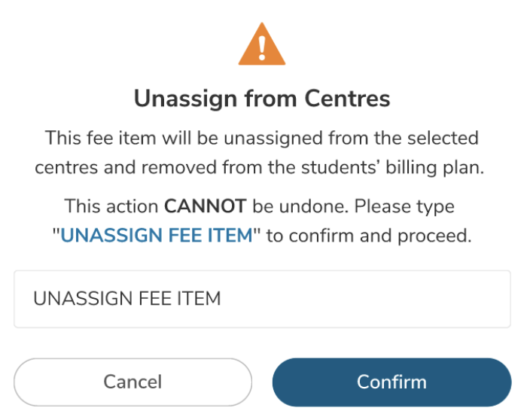
Task: Click the line starting "centres and removed from"
Action: pyautogui.click(x=262, y=168)
